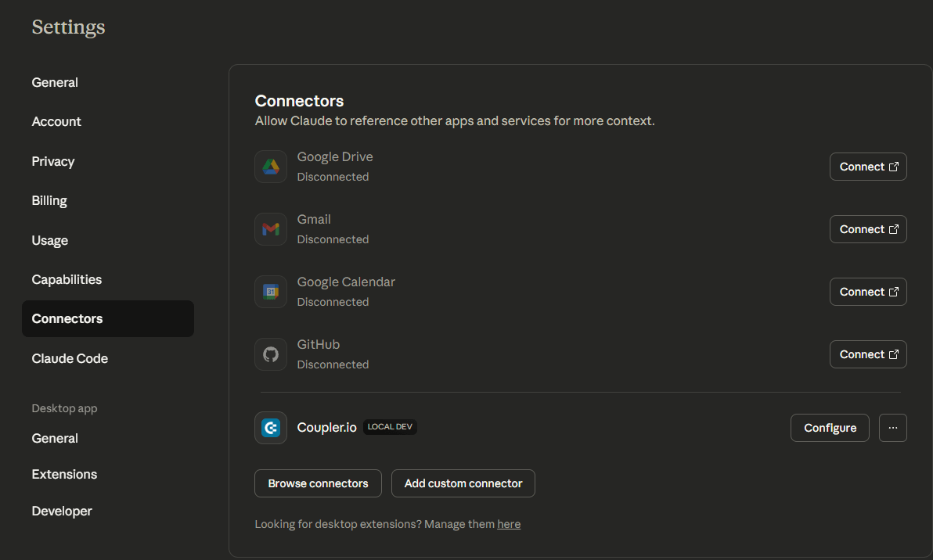Click the GitHub octocat icon

271,354
